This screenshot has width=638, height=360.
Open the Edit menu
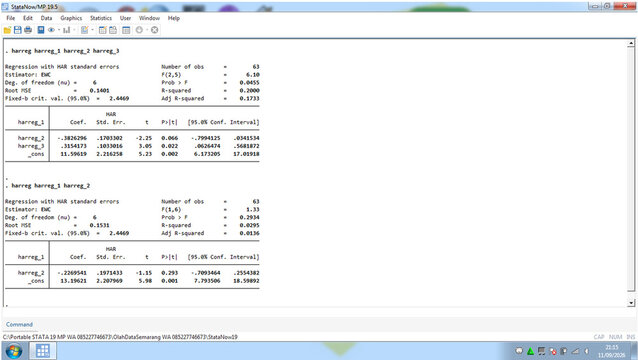click(28, 18)
